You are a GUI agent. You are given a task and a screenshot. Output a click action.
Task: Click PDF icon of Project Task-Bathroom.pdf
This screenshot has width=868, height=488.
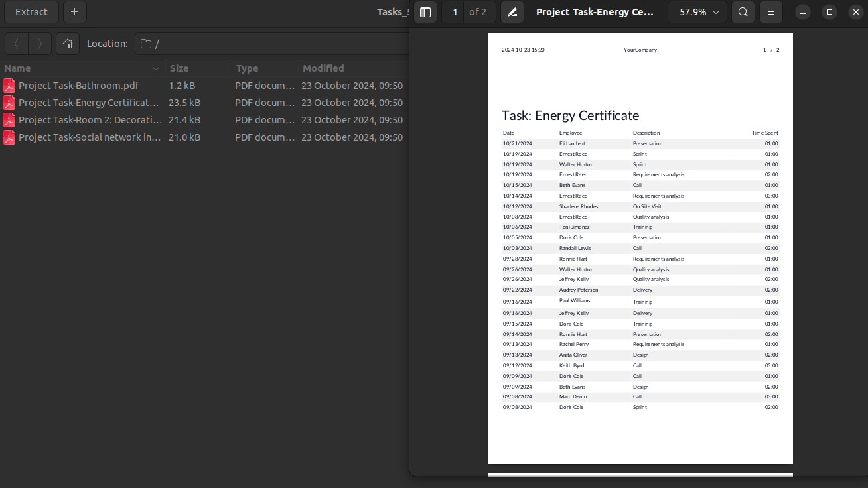[9, 86]
